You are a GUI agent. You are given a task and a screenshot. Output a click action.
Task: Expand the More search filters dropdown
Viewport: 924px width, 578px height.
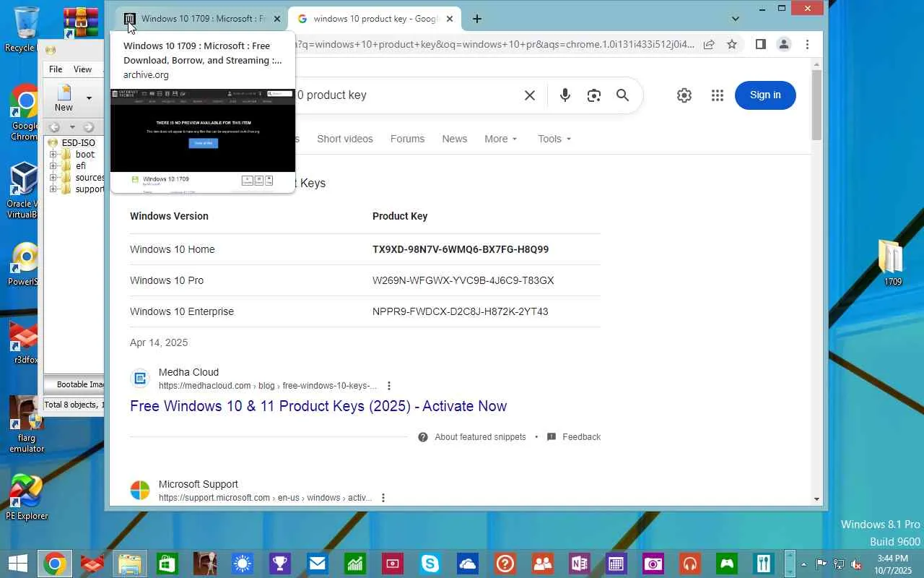501,139
